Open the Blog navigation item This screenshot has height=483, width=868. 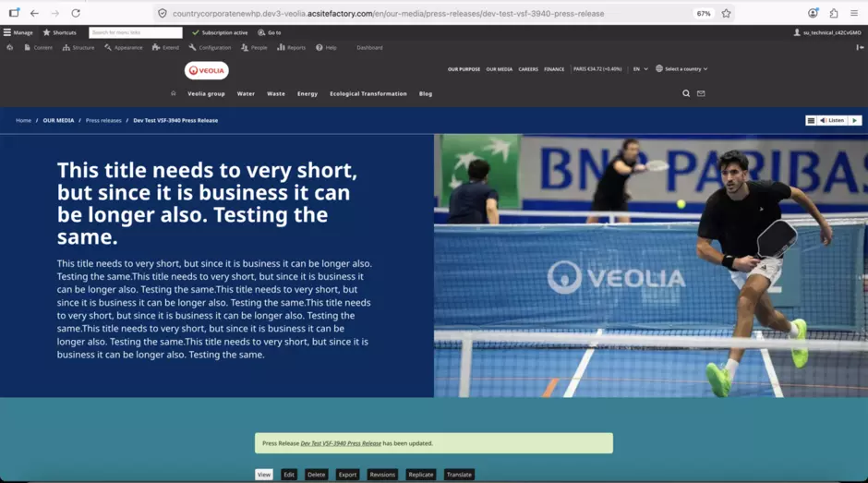click(425, 93)
